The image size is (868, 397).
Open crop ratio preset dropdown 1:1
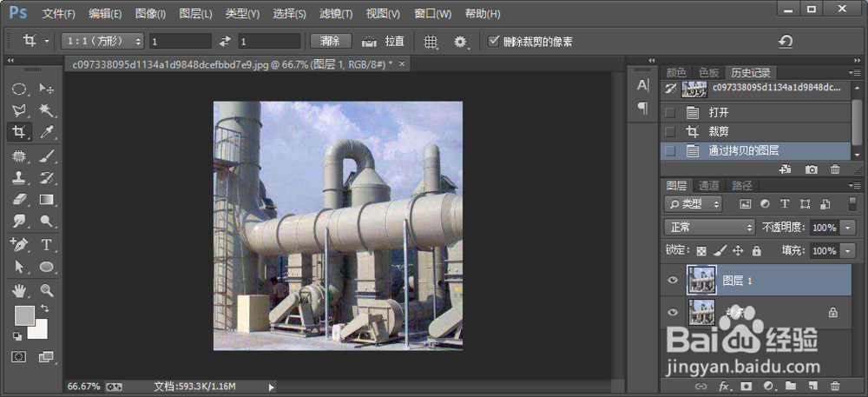[102, 41]
